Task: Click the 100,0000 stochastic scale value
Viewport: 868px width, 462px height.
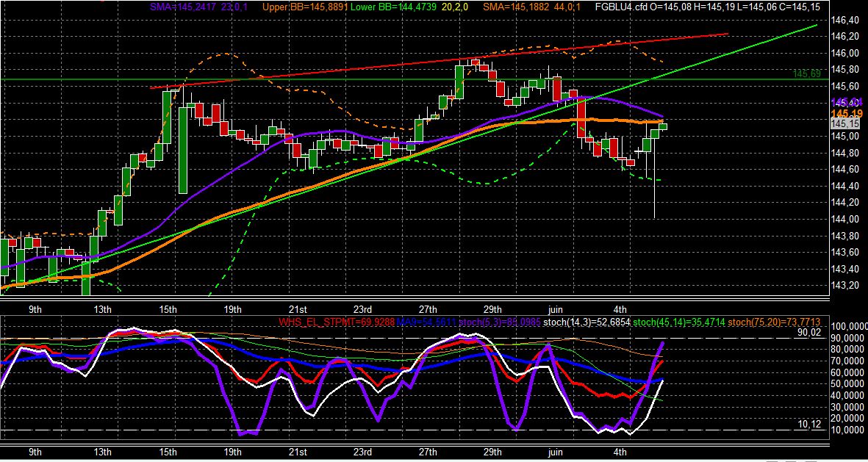Action: [x=849, y=326]
